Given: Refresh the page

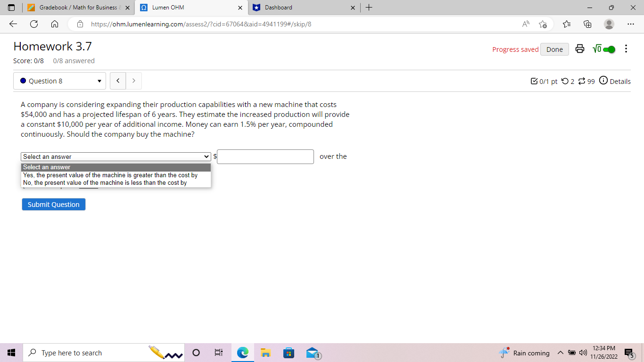Looking at the screenshot, I should [34, 24].
